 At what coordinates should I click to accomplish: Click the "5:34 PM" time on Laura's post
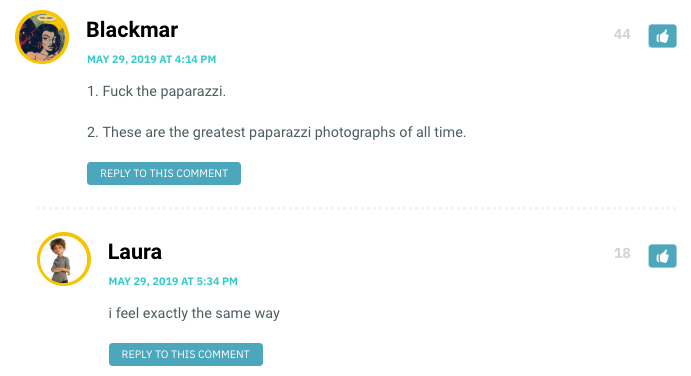tap(217, 281)
